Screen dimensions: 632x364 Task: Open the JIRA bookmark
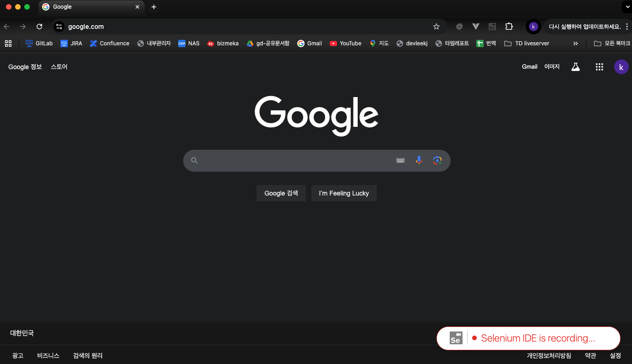[x=71, y=43]
